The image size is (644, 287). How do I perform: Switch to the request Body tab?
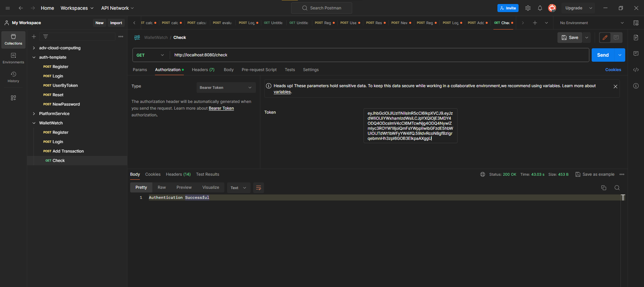click(x=229, y=70)
